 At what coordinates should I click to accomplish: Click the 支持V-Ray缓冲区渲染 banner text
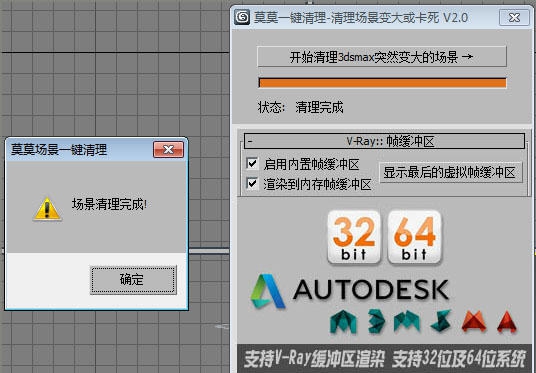click(314, 359)
